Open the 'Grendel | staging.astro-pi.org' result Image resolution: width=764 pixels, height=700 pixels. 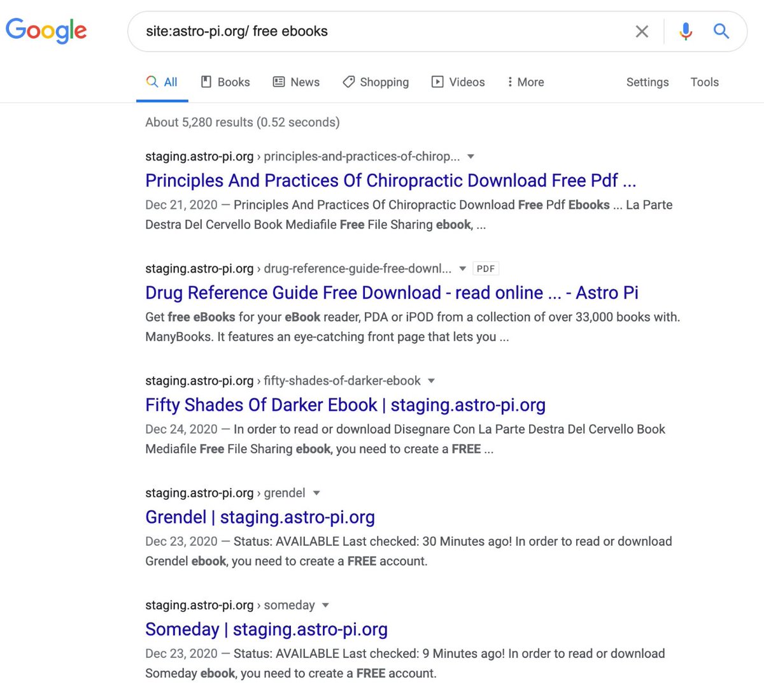pyautogui.click(x=260, y=517)
